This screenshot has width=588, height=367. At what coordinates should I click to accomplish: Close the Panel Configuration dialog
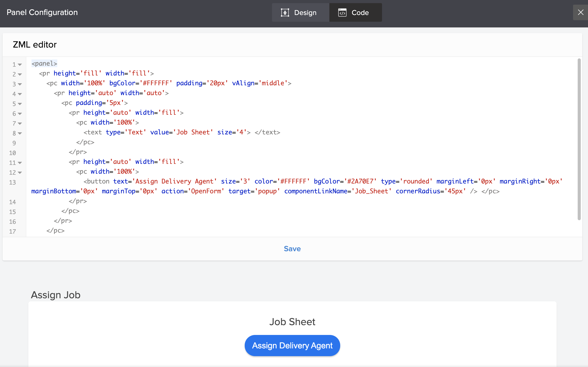[x=581, y=12]
